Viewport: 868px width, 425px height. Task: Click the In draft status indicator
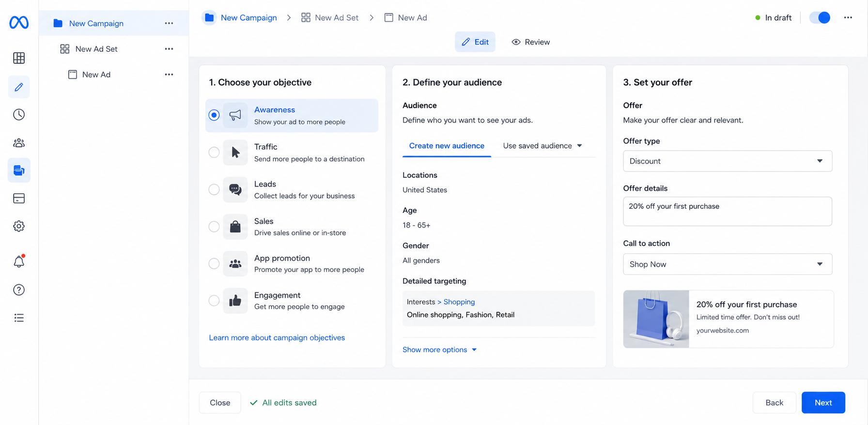click(x=774, y=17)
